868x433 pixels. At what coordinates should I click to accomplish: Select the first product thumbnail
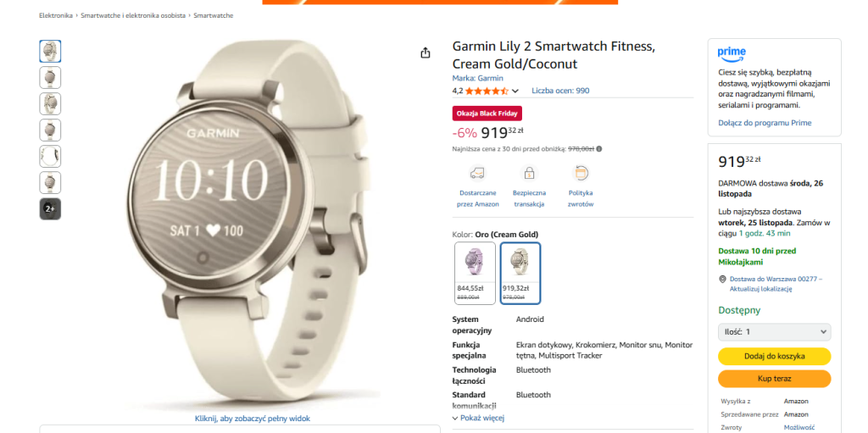click(x=50, y=51)
